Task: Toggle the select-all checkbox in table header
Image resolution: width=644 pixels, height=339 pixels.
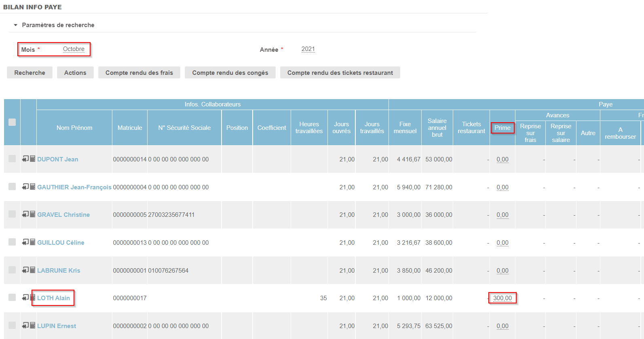Action: (12, 122)
